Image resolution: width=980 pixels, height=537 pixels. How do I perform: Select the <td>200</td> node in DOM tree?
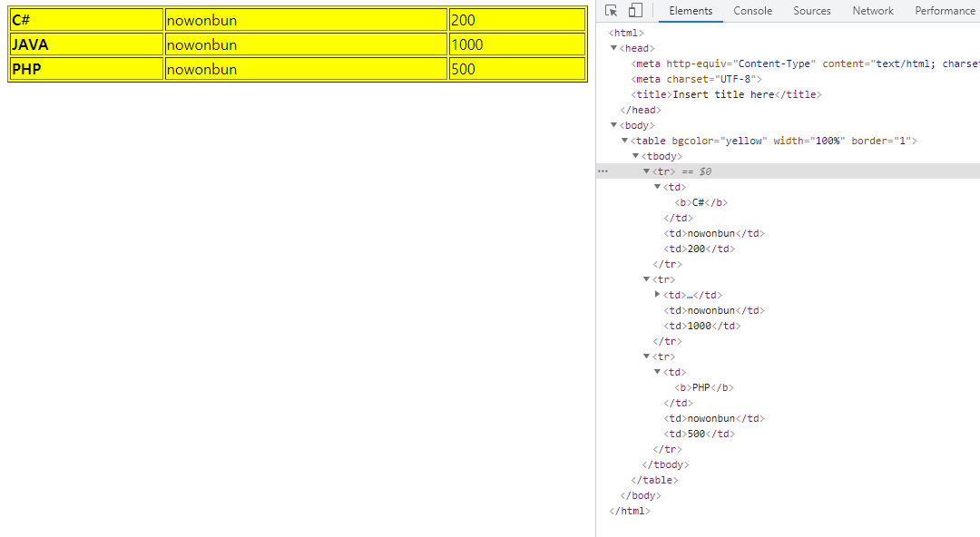(x=699, y=249)
